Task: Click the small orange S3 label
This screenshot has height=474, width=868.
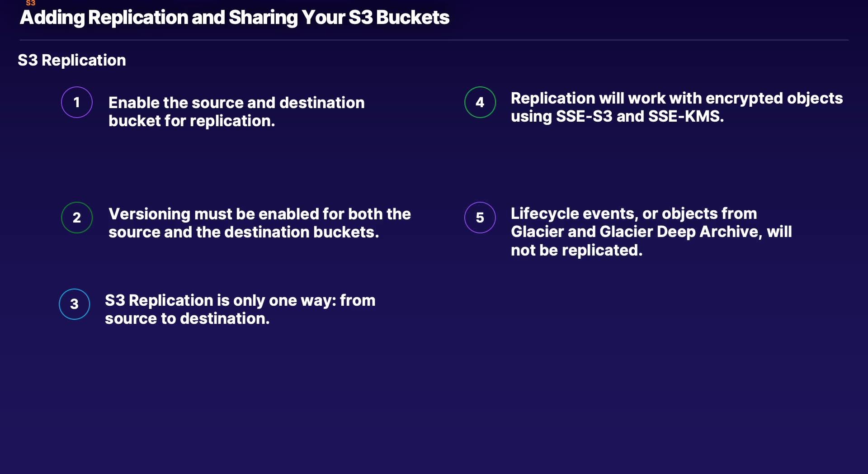Action: [x=30, y=3]
